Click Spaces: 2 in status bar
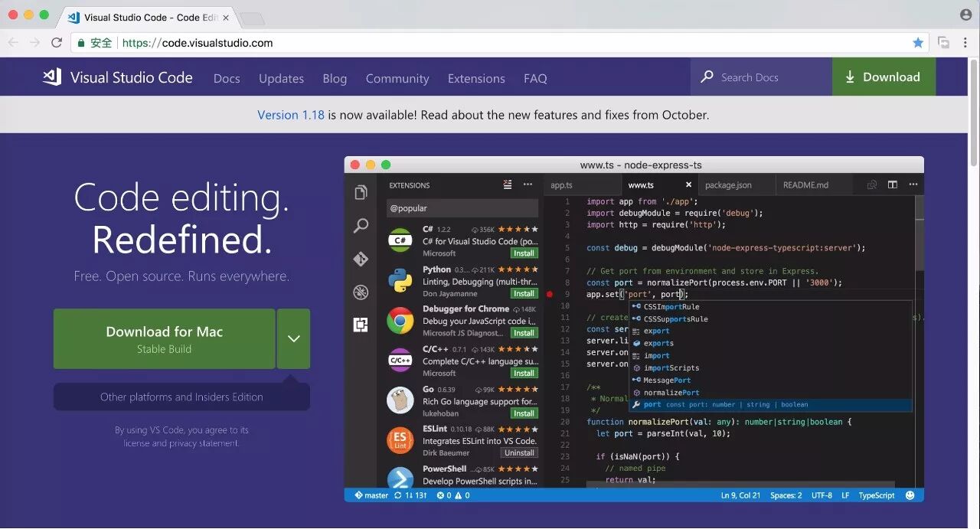 coord(786,495)
